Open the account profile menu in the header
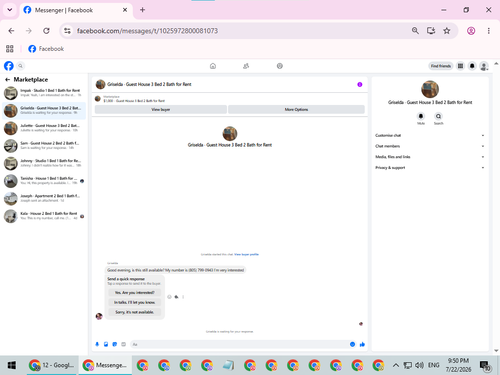 (484, 66)
